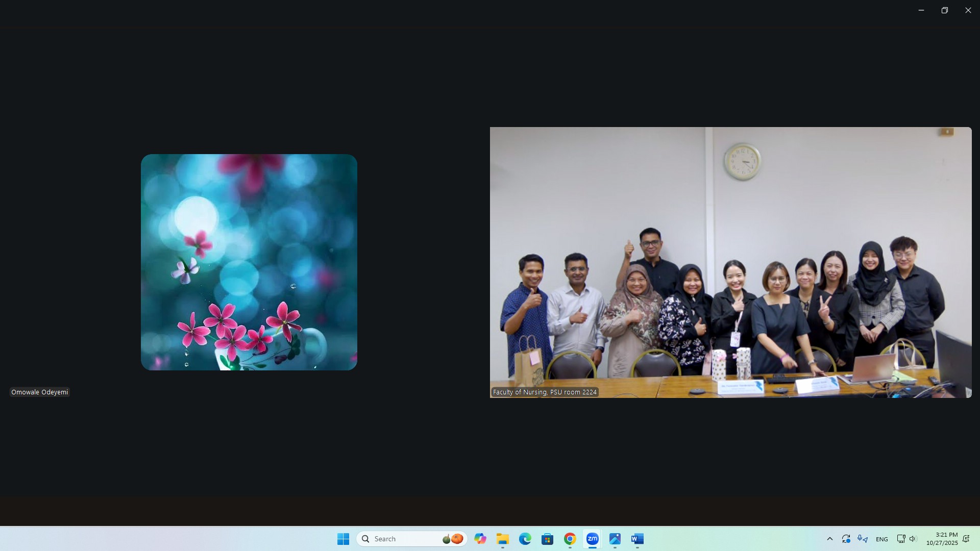The image size is (980, 551).
Task: Open the Photos app in taskbar
Action: click(615, 539)
